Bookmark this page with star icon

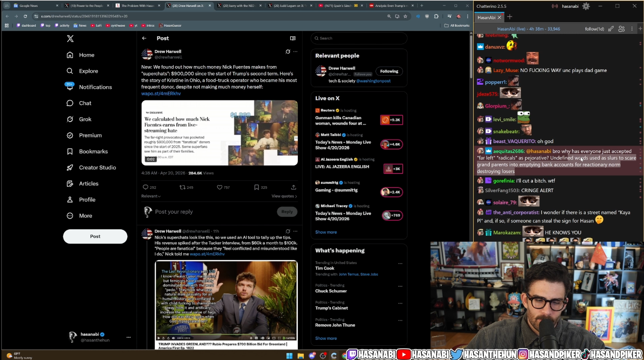(x=405, y=16)
